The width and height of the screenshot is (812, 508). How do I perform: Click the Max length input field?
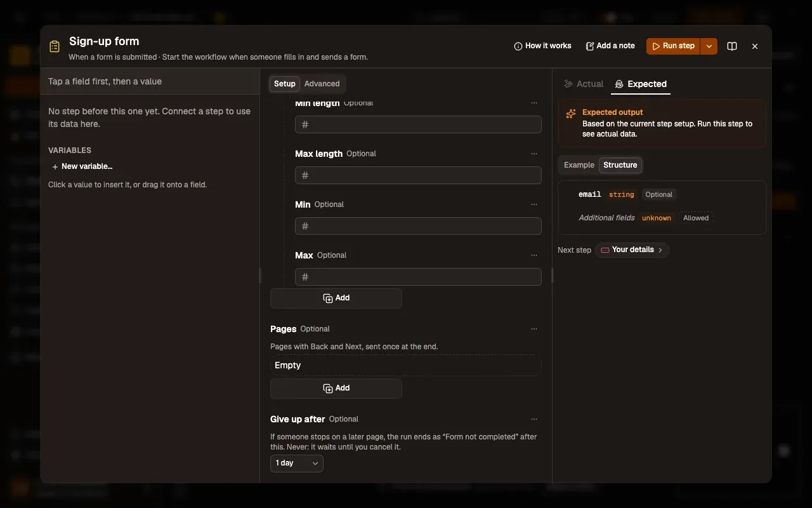point(418,175)
